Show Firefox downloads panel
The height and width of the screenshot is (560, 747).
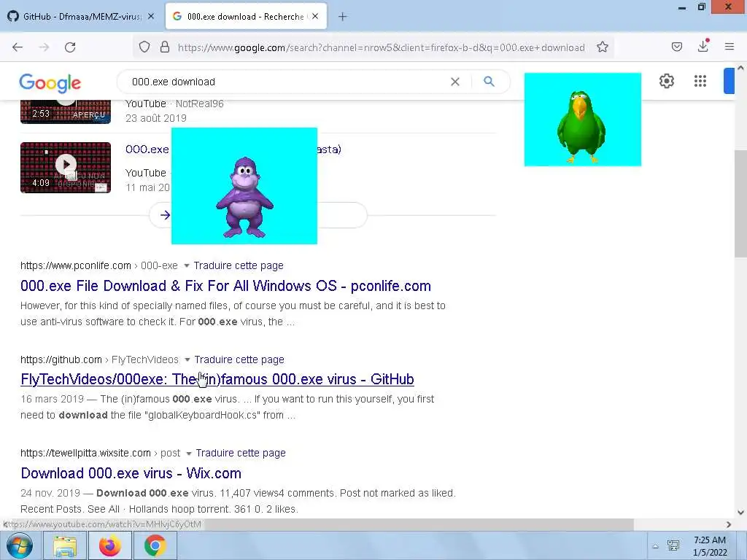[x=703, y=46]
